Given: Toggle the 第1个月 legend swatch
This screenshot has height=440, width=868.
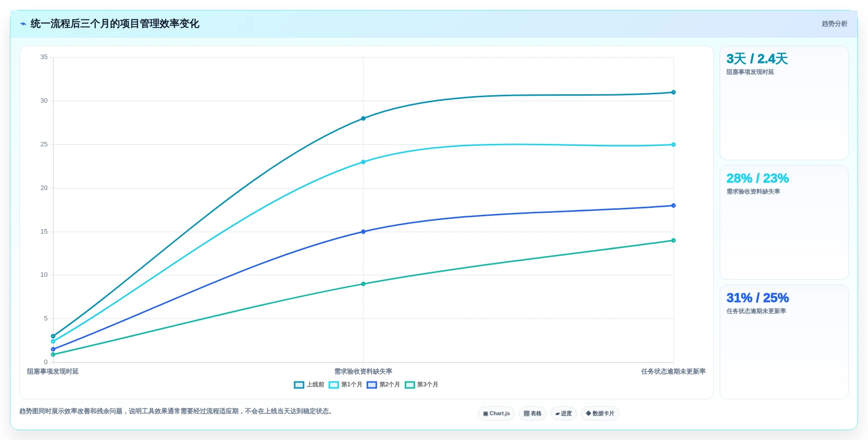Looking at the screenshot, I should [x=334, y=385].
